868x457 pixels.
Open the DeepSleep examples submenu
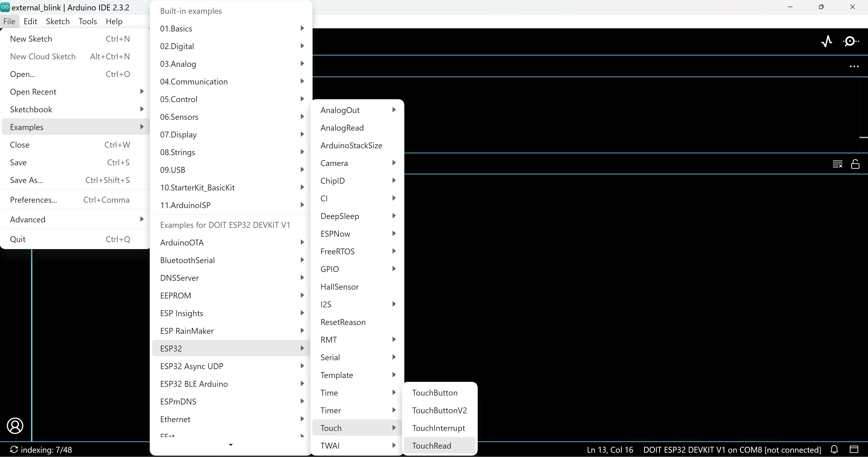tap(357, 216)
